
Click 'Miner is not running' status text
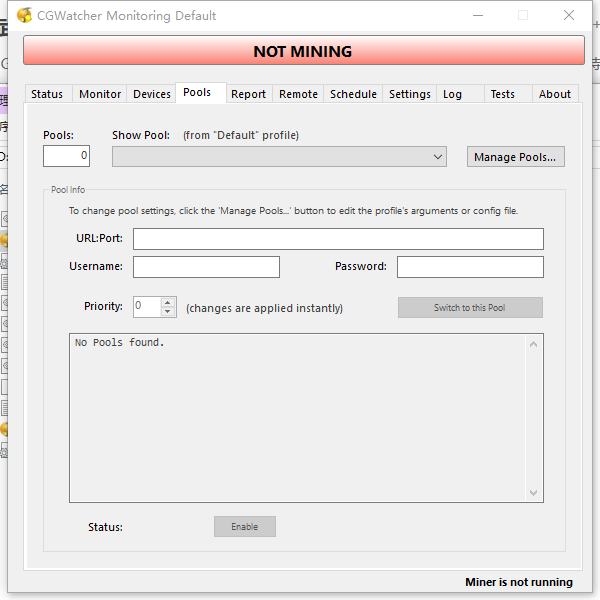(519, 582)
